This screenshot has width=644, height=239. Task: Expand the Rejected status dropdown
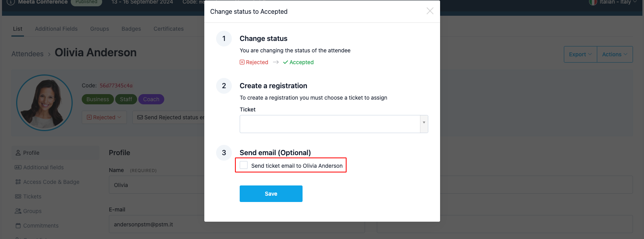click(104, 117)
